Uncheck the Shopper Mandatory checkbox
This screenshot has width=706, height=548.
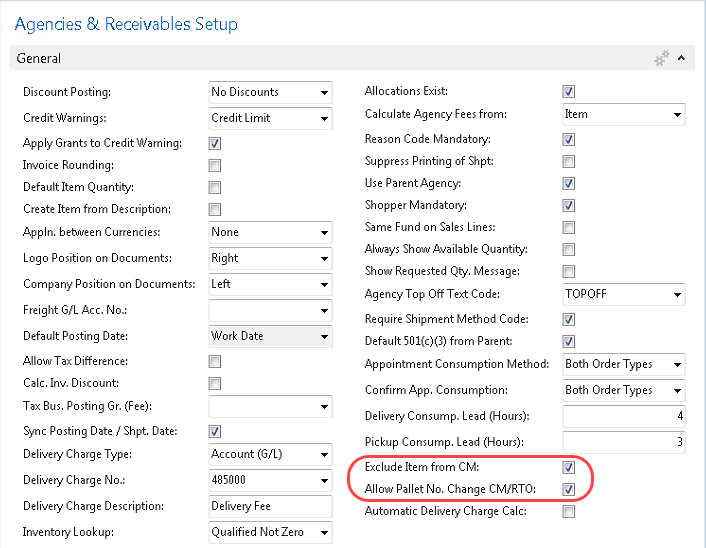569,206
